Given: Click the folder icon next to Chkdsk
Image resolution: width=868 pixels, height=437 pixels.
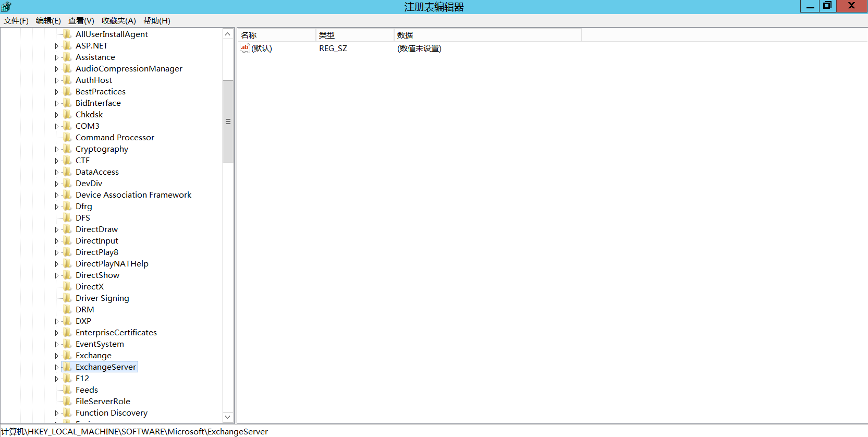Looking at the screenshot, I should point(68,115).
